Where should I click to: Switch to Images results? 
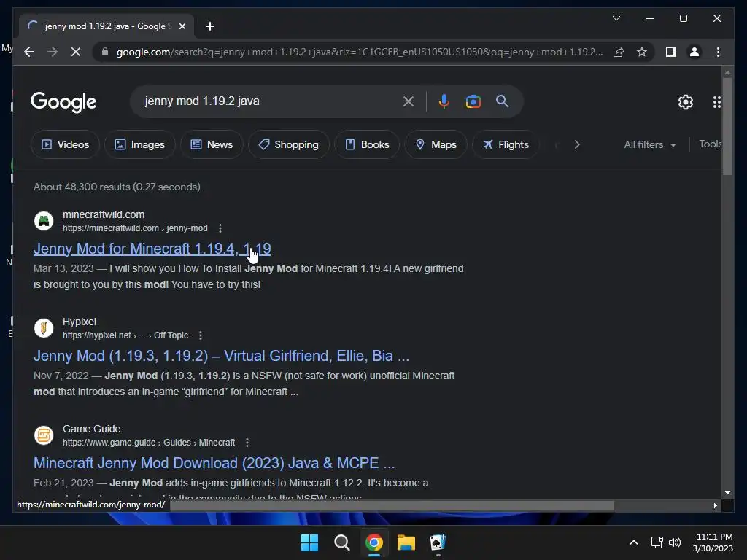tap(139, 144)
